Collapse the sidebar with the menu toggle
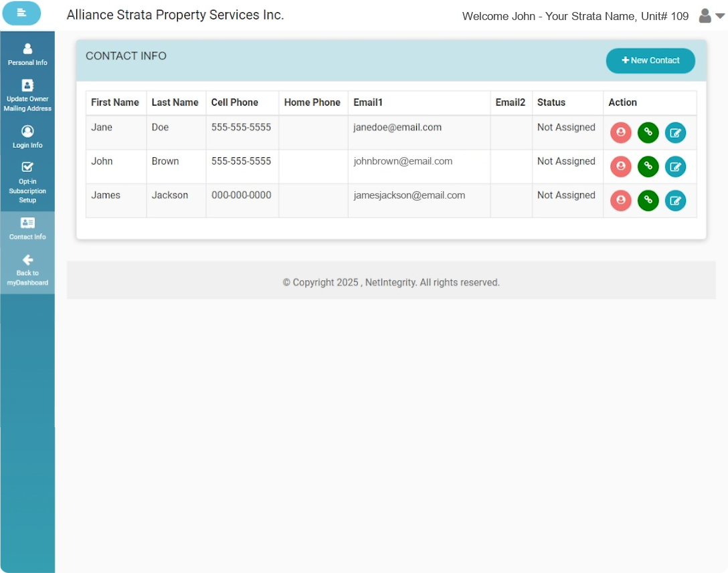Screen dimensions: 728x573 [x=21, y=13]
